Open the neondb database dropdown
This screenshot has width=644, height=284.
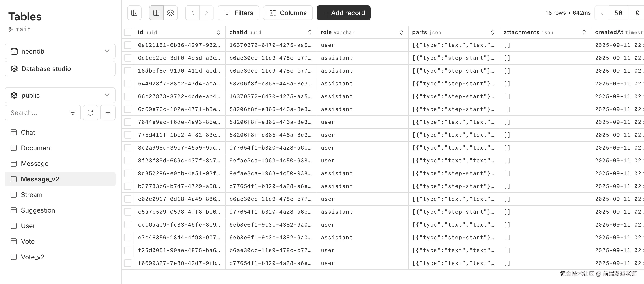click(x=60, y=51)
